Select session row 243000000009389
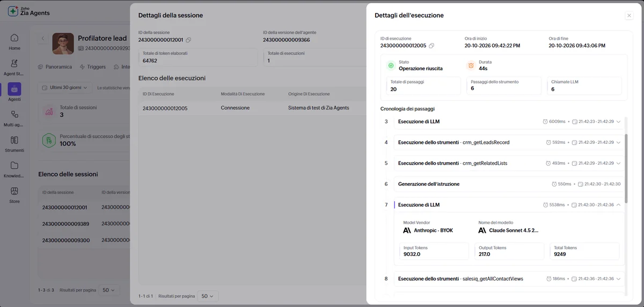 pos(84,223)
